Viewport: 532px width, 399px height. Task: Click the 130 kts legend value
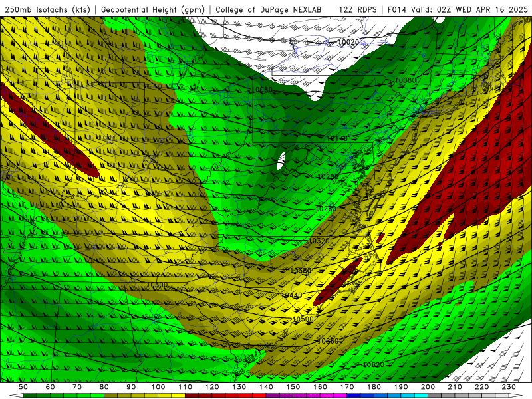239,387
